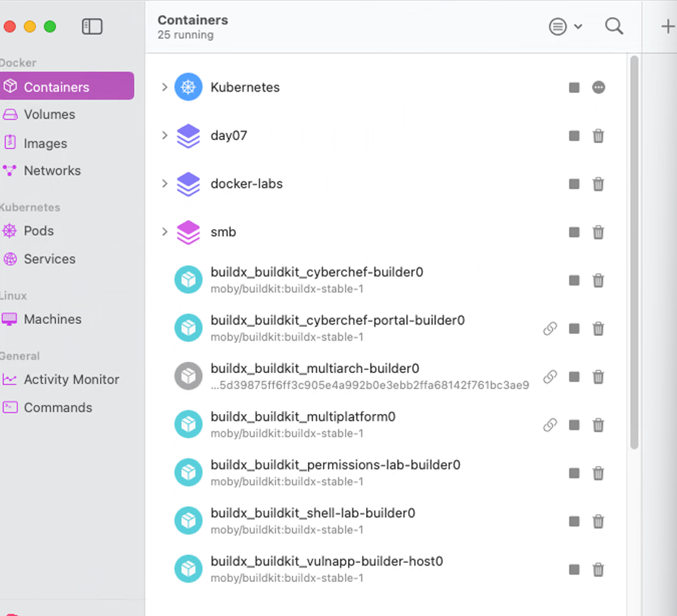Stop buildx_buildkit_multiplatform0 container
This screenshot has height=616, width=677.
pos(574,425)
